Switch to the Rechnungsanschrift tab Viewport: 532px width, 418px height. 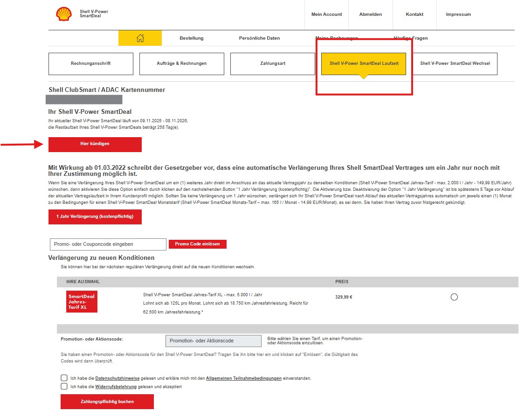91,63
